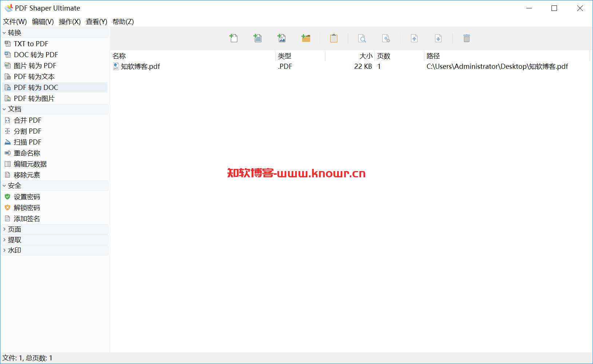
Task: Click the trash delete toolbar icon
Action: click(x=467, y=38)
